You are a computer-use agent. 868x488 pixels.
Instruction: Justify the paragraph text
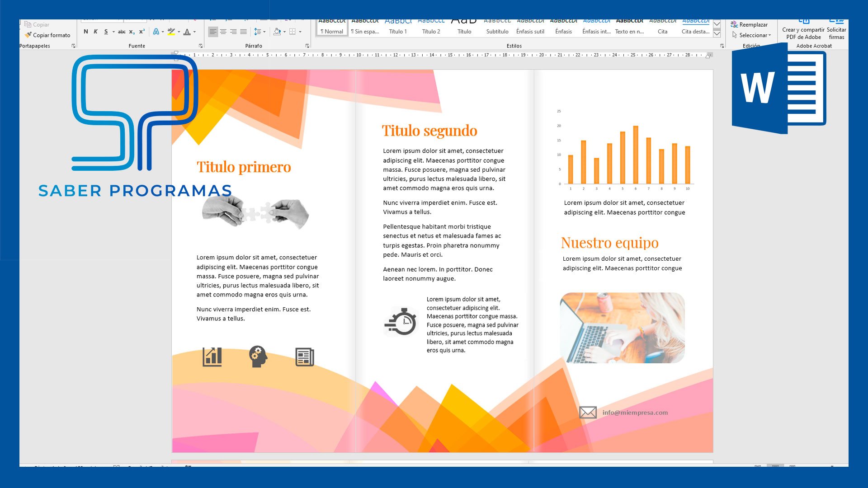pos(244,32)
